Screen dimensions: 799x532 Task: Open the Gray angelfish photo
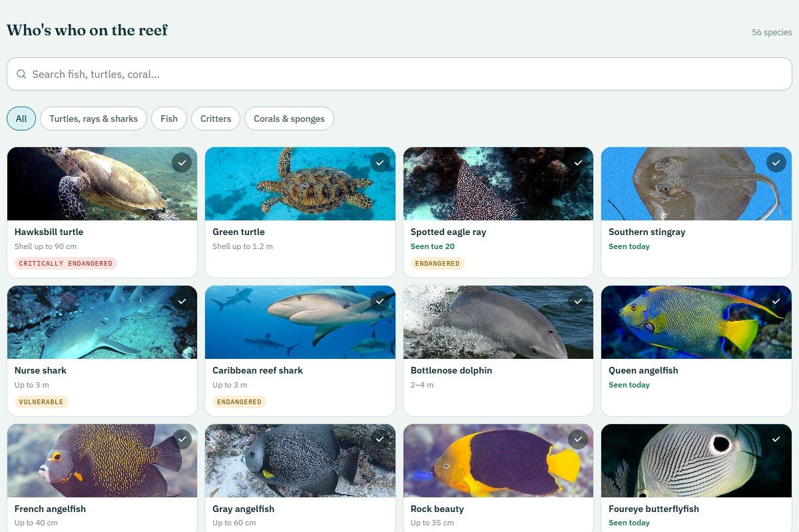coord(300,461)
